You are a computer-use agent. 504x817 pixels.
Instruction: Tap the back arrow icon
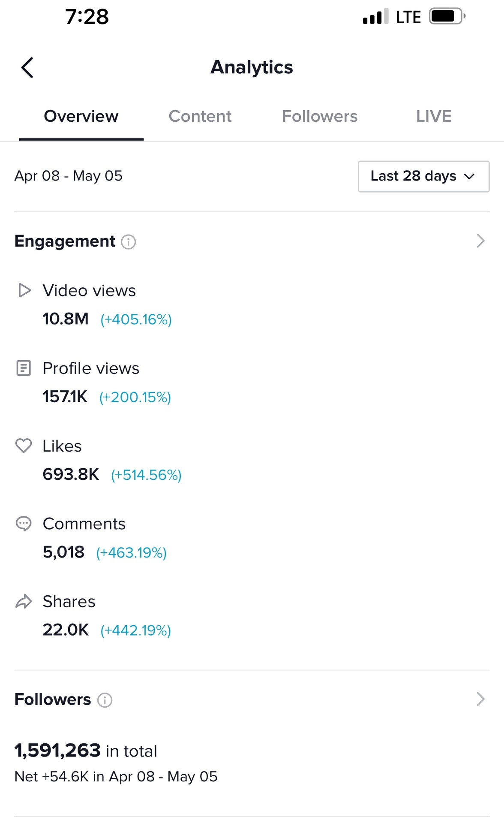pyautogui.click(x=27, y=68)
